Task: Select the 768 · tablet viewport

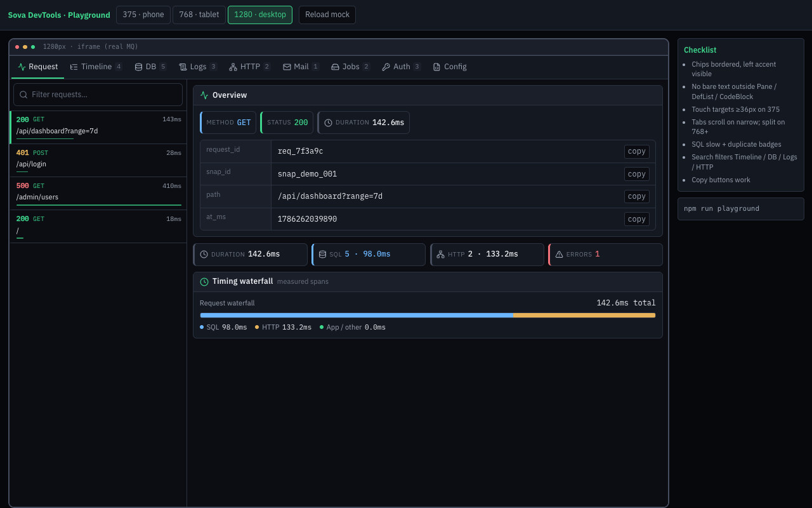Action: (x=199, y=15)
